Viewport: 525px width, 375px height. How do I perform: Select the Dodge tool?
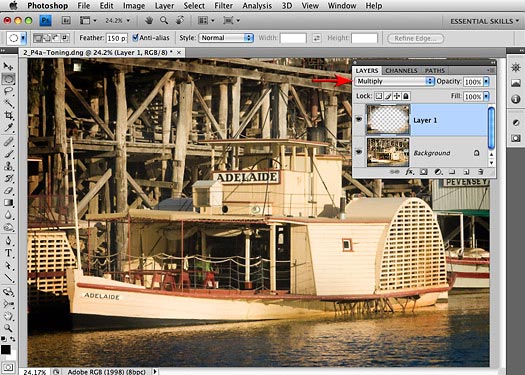pos(8,228)
